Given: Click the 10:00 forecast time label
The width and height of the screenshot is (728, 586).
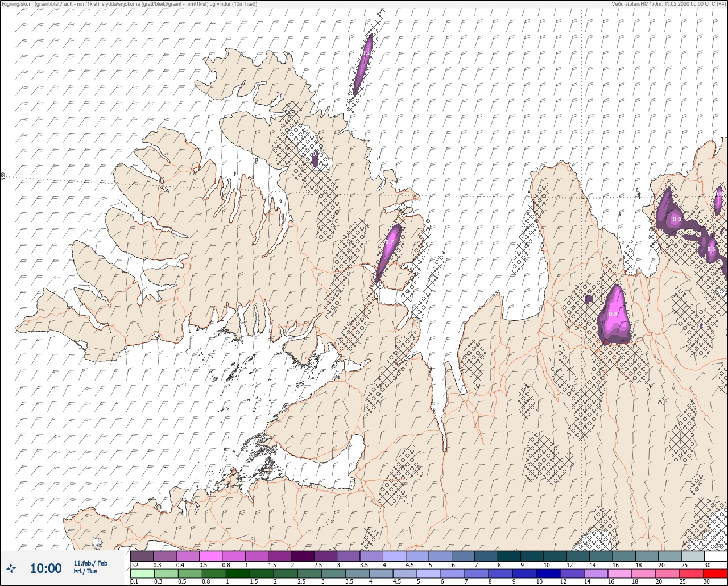Looking at the screenshot, I should [x=45, y=568].
